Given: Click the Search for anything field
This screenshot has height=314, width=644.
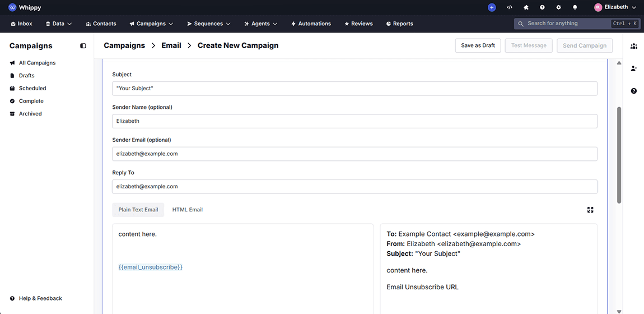Looking at the screenshot, I should tap(577, 24).
